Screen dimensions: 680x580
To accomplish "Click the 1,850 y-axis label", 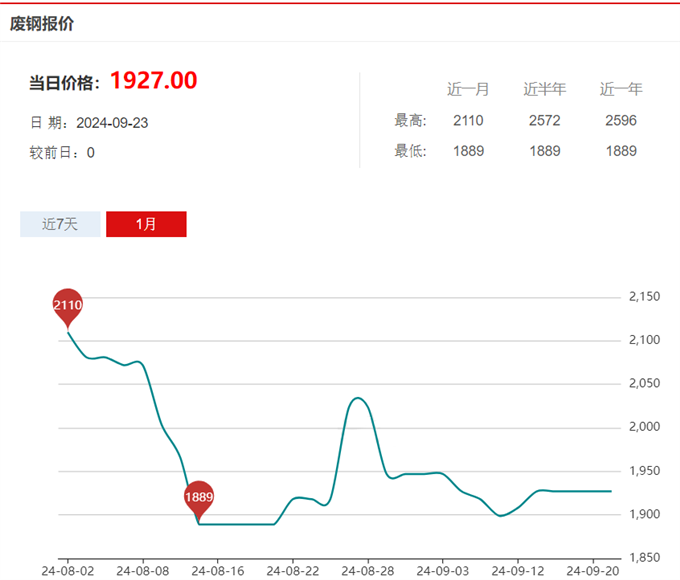I will coord(644,557).
